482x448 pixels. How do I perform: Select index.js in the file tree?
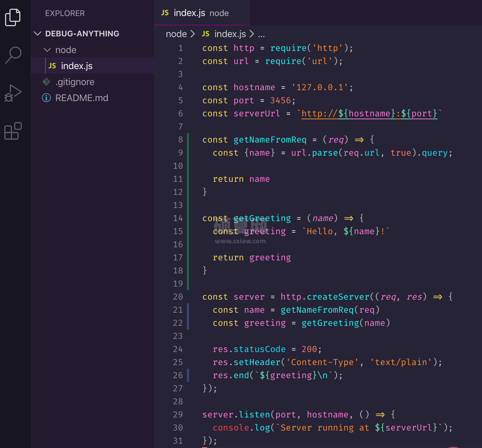[92, 66]
